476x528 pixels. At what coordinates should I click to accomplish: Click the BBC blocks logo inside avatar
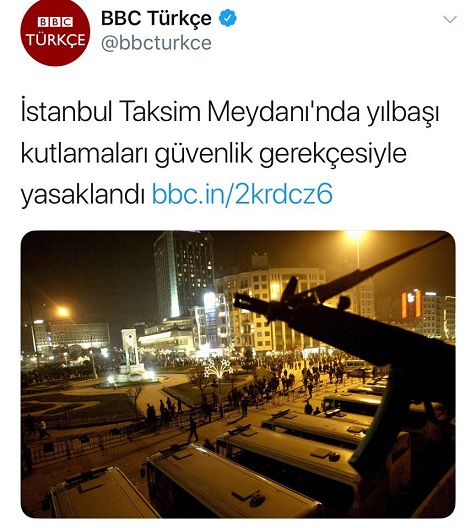pos(55,22)
